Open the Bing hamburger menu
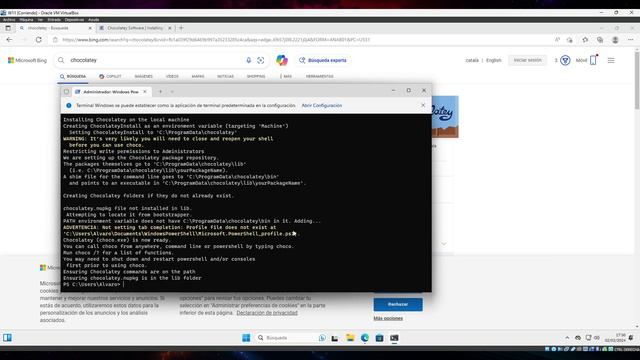640x360 pixels. pyautogui.click(x=611, y=60)
